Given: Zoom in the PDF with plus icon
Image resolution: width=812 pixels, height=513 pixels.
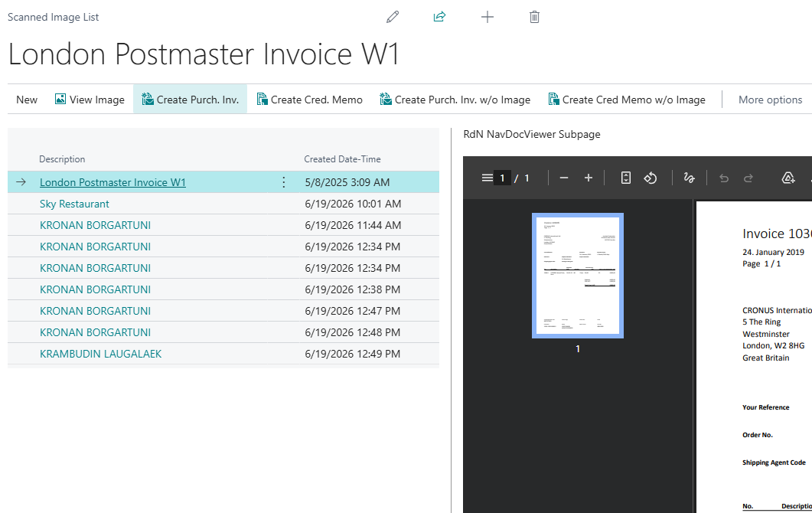Looking at the screenshot, I should (x=589, y=178).
